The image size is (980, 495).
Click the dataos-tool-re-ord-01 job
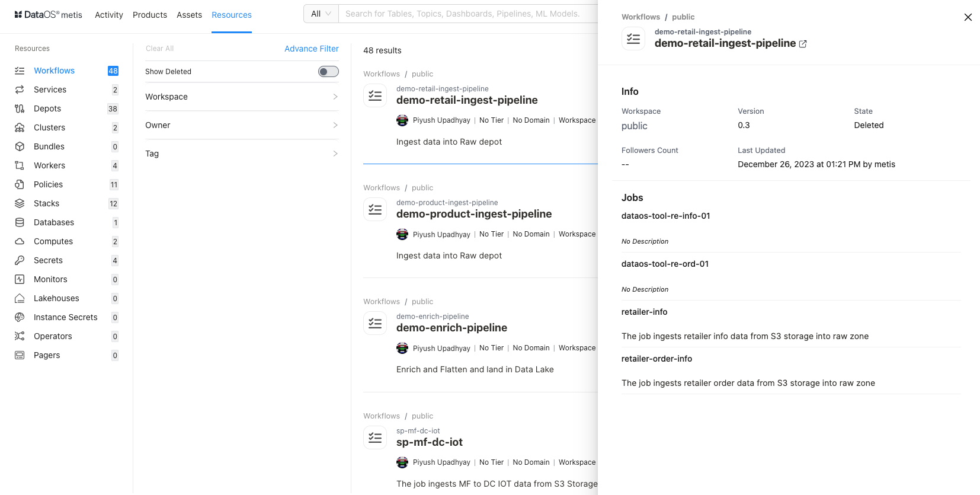pyautogui.click(x=665, y=264)
